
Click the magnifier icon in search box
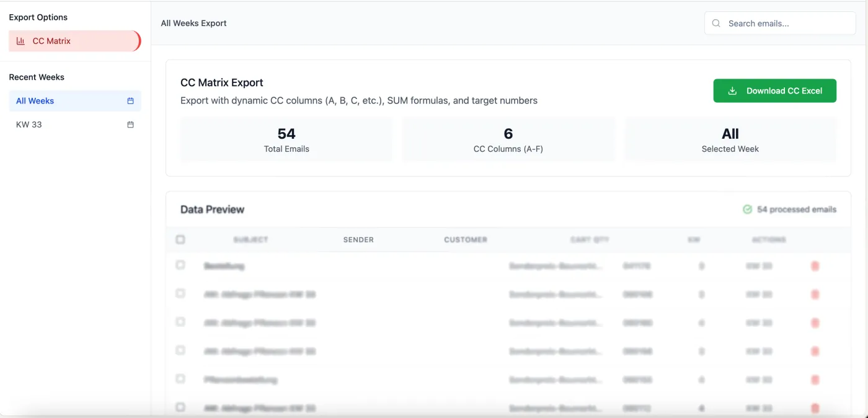(x=716, y=24)
